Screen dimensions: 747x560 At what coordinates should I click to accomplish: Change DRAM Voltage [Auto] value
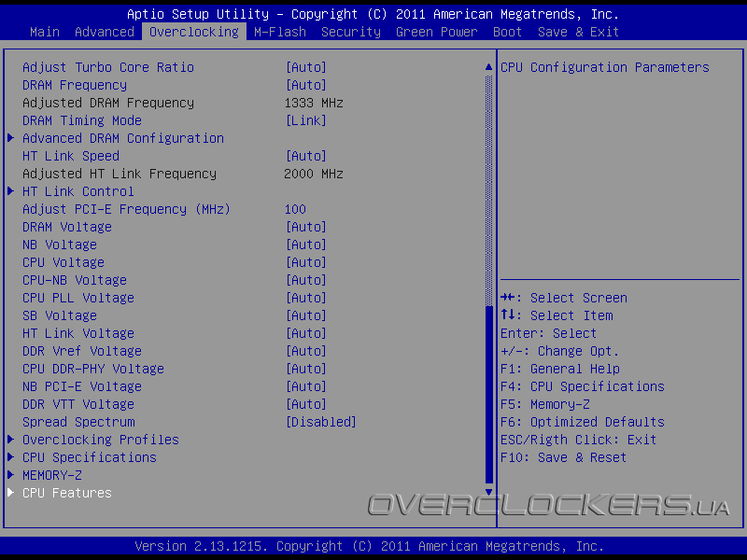point(306,227)
